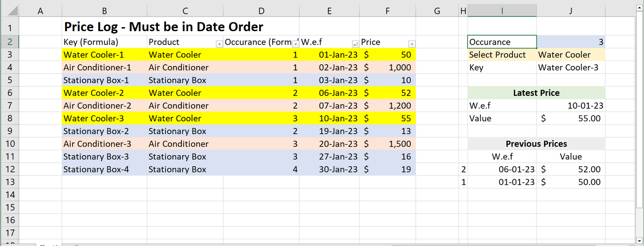Select the $1,500 Air Conditioner price cell
The height and width of the screenshot is (246, 644).
387,144
